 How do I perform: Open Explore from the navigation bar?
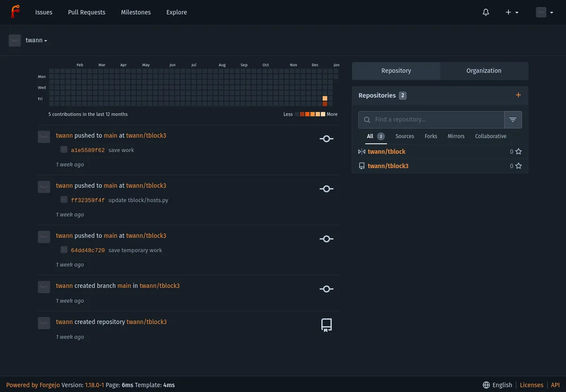(176, 12)
